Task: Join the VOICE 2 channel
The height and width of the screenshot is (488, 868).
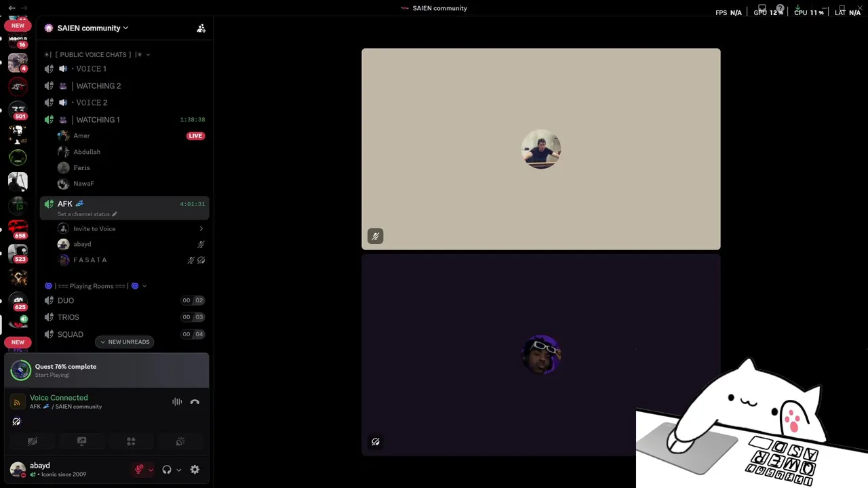Action: (125, 102)
